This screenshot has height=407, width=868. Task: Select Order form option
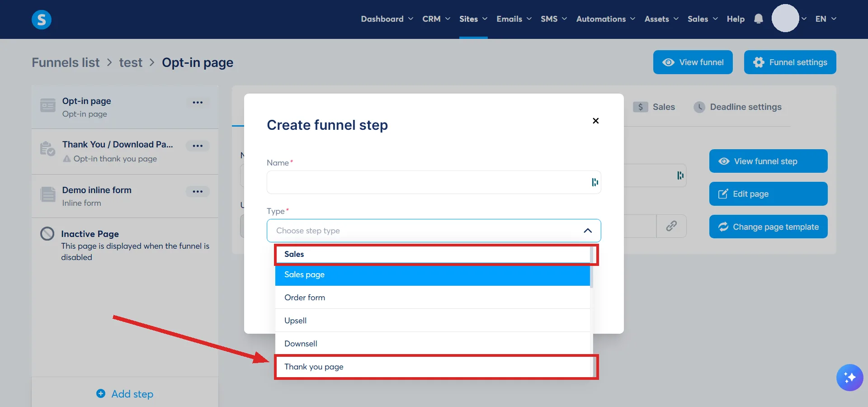coord(433,298)
